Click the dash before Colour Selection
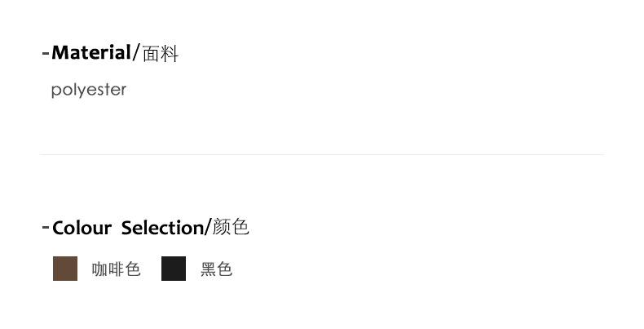644x329 pixels. click(x=46, y=227)
